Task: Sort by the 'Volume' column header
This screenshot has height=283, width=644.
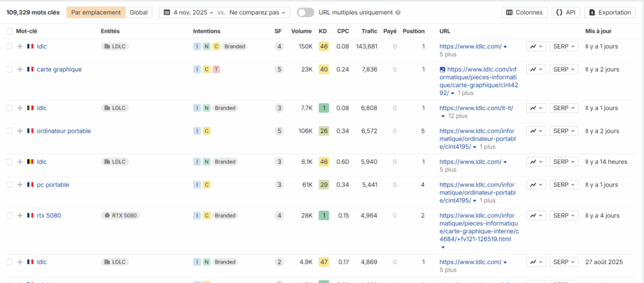Action: click(301, 31)
